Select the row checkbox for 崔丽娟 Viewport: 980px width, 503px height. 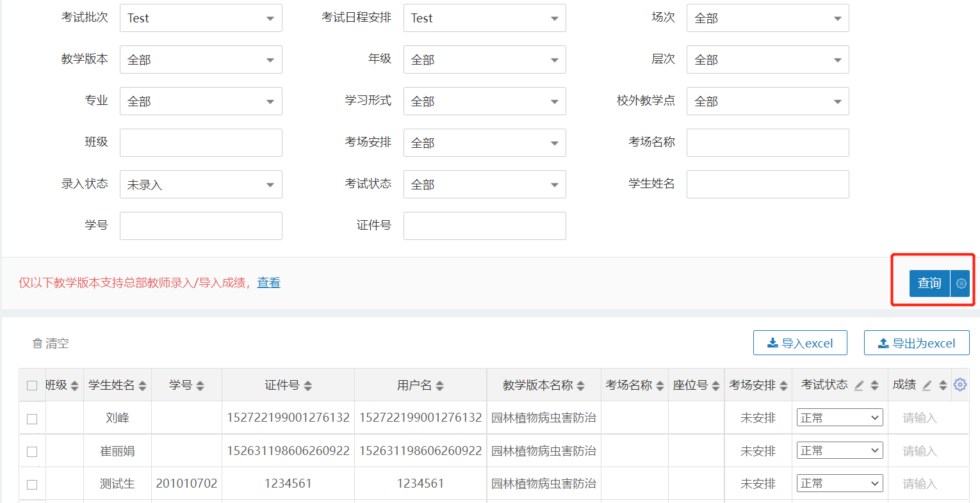pyautogui.click(x=32, y=452)
